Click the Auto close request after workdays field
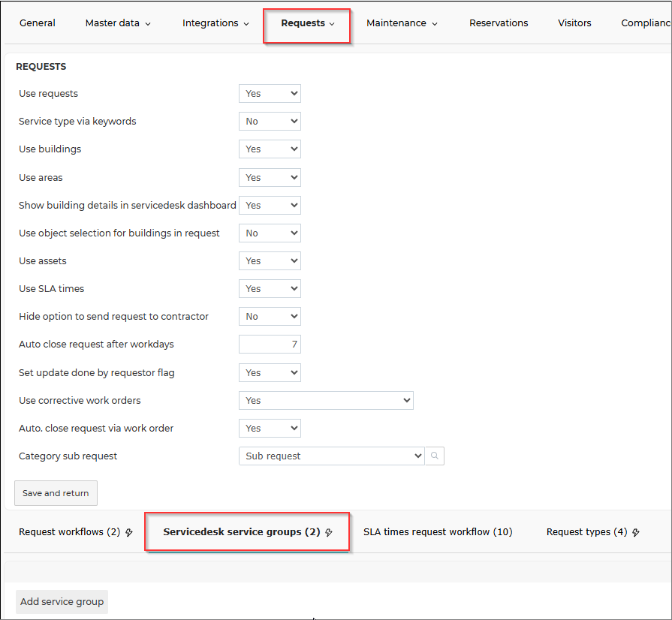 pyautogui.click(x=270, y=344)
